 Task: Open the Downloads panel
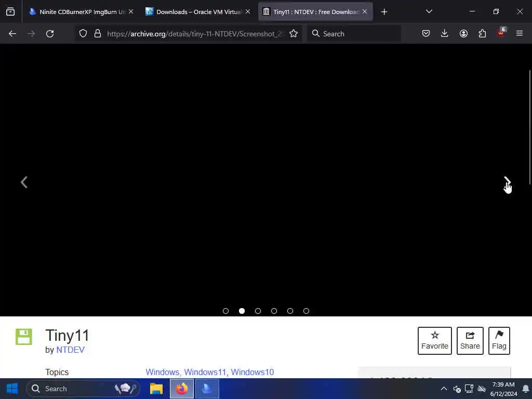click(445, 34)
